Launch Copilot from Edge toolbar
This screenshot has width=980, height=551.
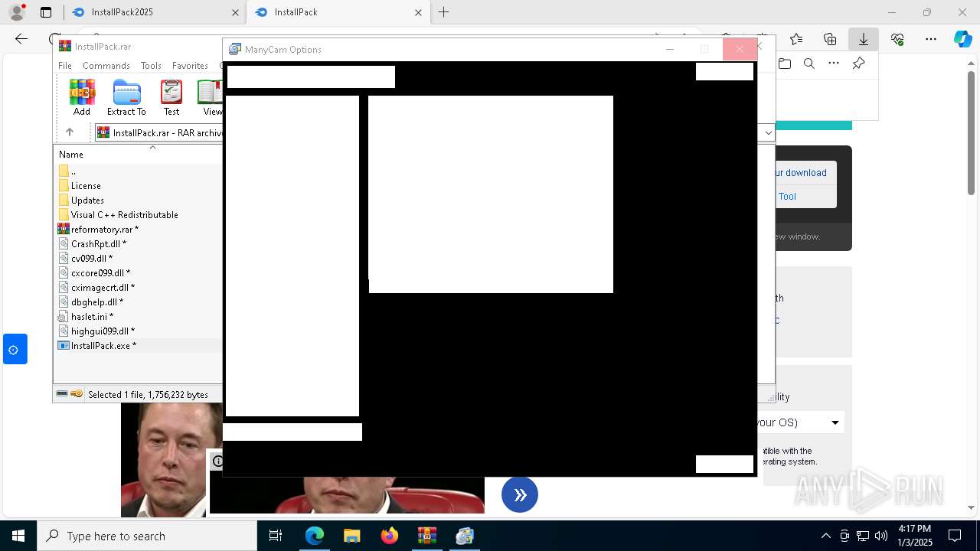coord(962,39)
